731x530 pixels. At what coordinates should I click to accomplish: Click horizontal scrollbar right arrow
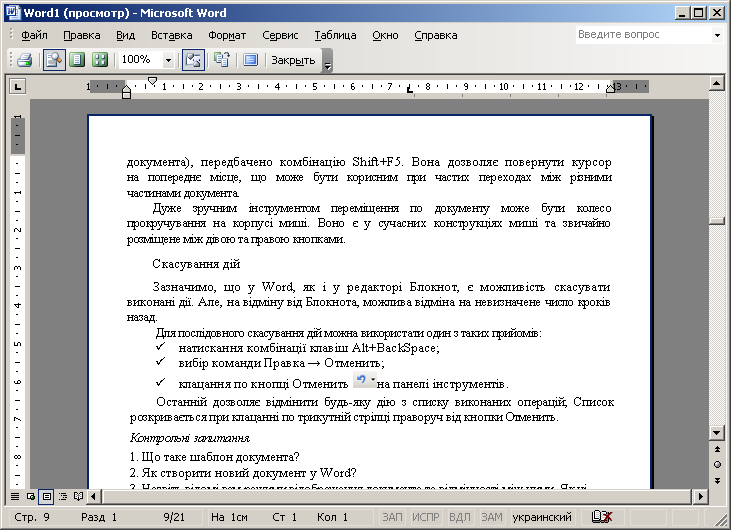click(700, 496)
